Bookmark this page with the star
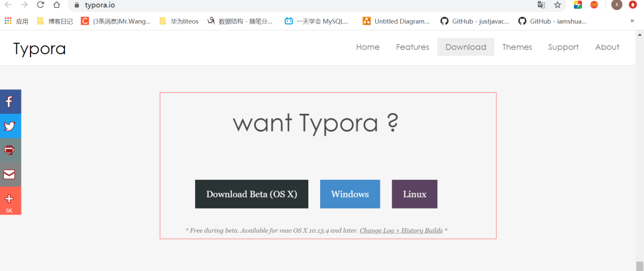The height and width of the screenshot is (271, 644). [x=558, y=5]
